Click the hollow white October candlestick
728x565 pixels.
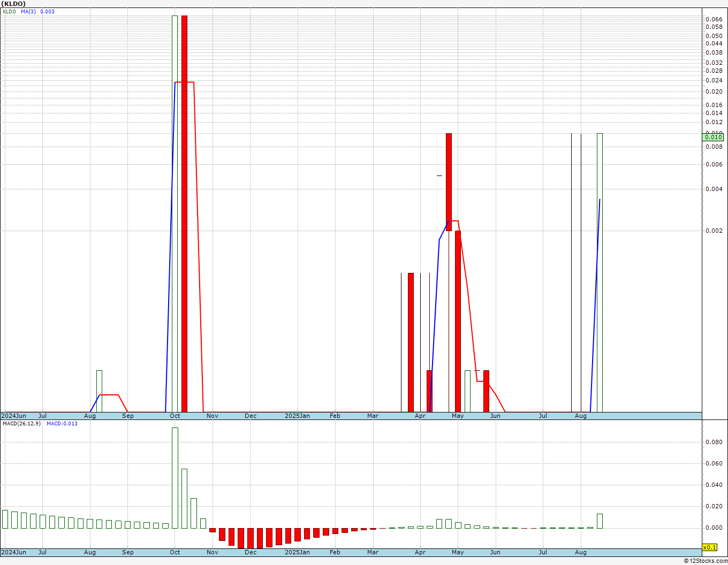point(175,214)
